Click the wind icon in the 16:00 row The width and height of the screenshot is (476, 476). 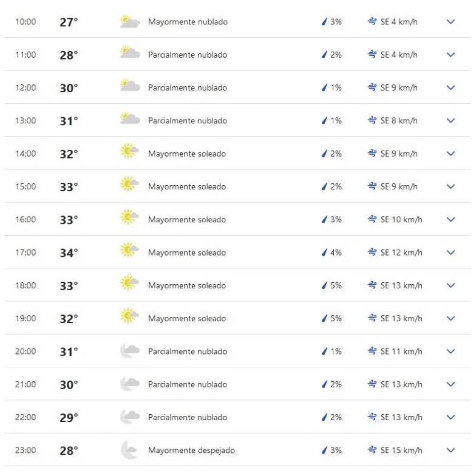(x=372, y=219)
